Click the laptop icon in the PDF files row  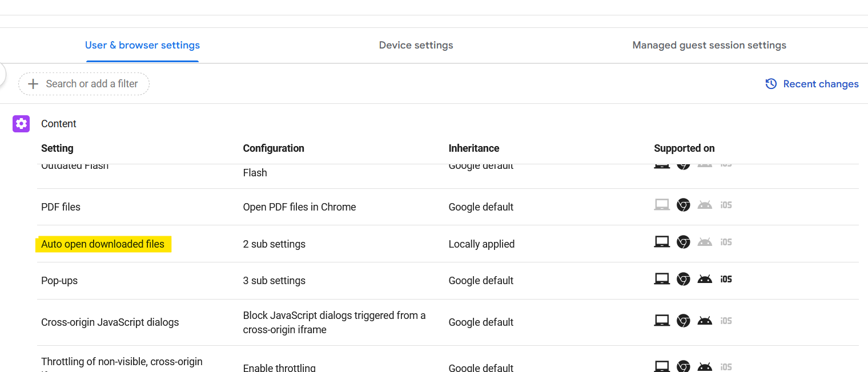pos(662,204)
